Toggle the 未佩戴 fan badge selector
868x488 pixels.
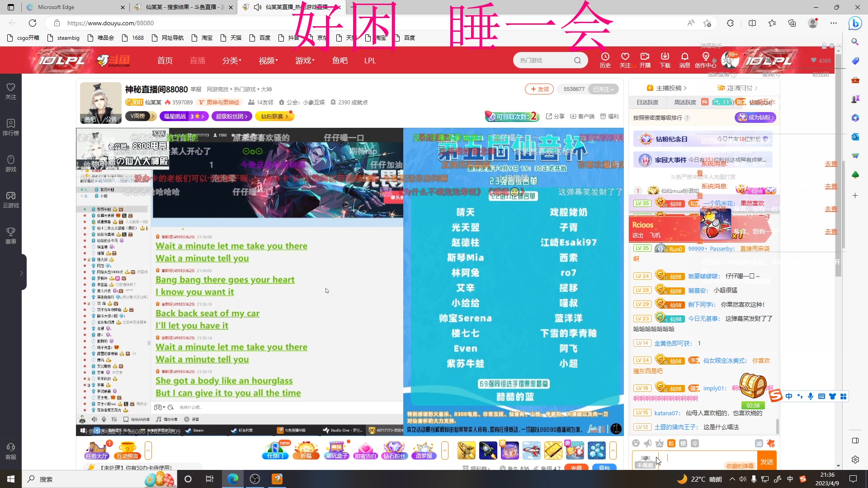tap(645, 462)
